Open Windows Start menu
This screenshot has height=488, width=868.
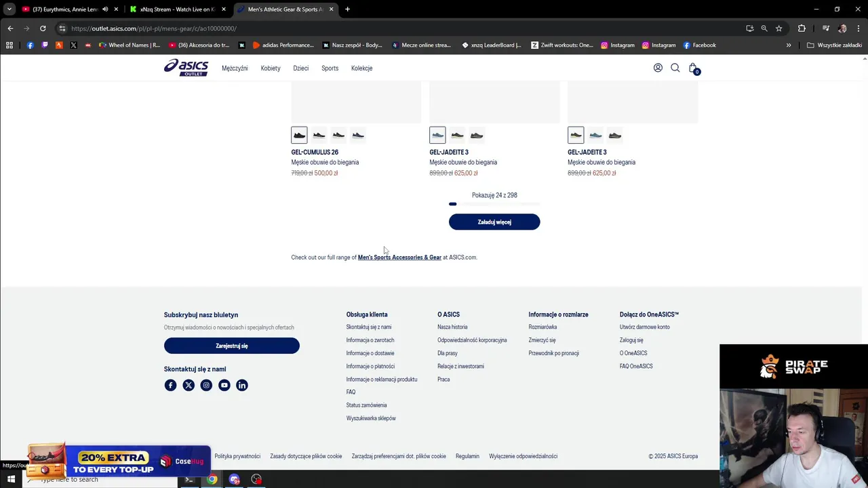coord(11,479)
